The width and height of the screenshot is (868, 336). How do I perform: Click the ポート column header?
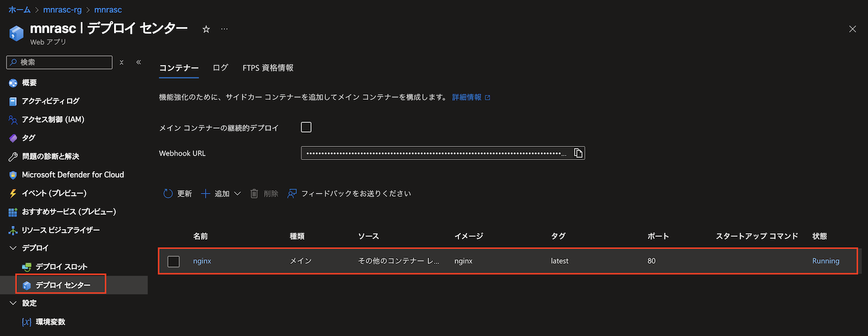(x=658, y=236)
